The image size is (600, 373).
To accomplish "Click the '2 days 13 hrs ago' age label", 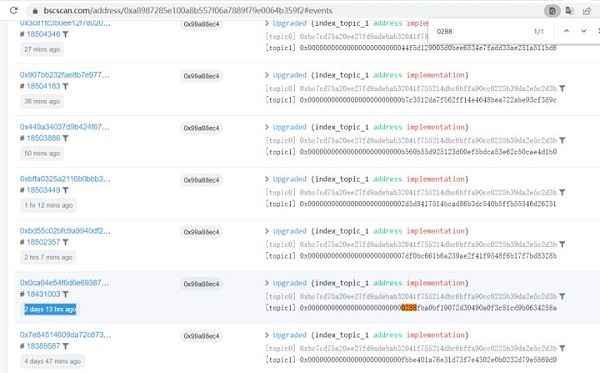I will [x=50, y=309].
